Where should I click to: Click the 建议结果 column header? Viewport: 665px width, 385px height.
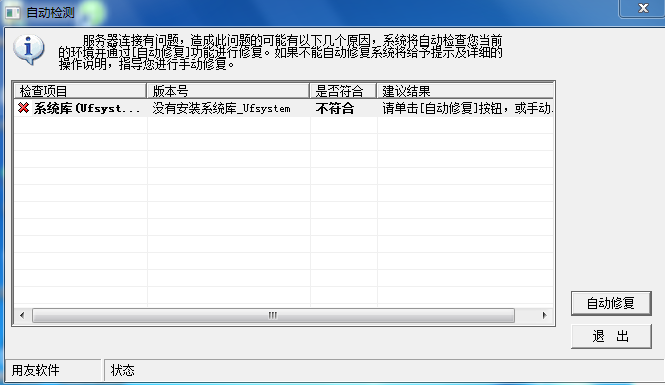tap(465, 91)
